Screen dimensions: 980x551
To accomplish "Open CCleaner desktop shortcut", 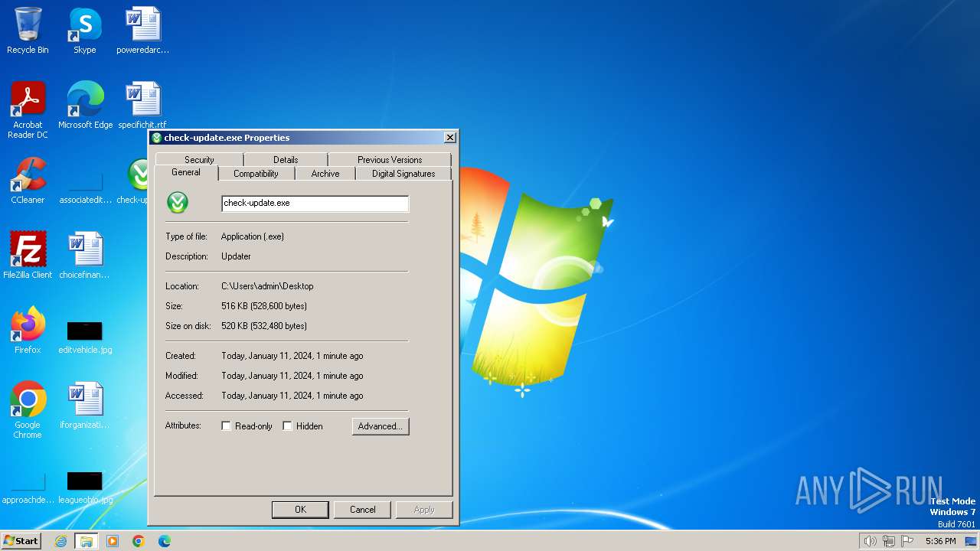I will point(28,181).
